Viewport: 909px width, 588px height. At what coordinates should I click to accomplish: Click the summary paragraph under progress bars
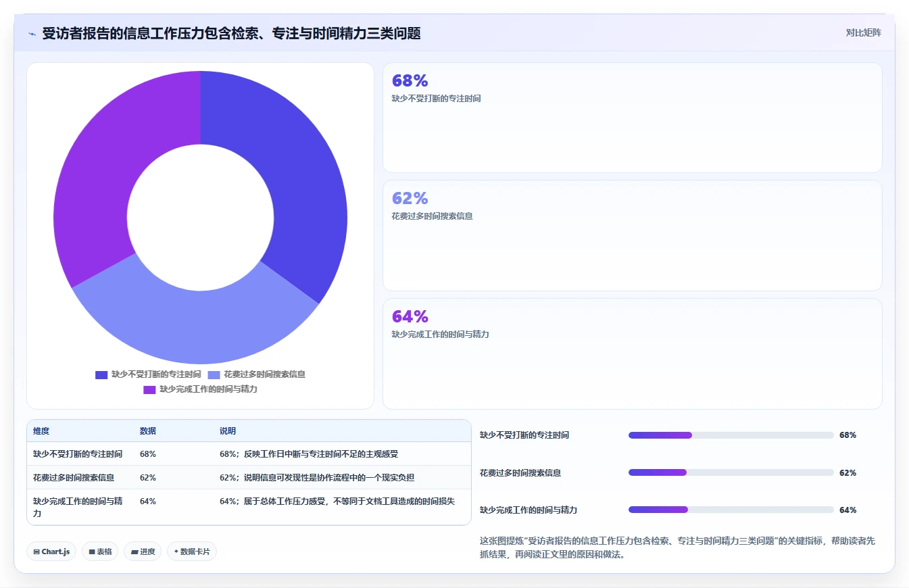click(x=677, y=547)
